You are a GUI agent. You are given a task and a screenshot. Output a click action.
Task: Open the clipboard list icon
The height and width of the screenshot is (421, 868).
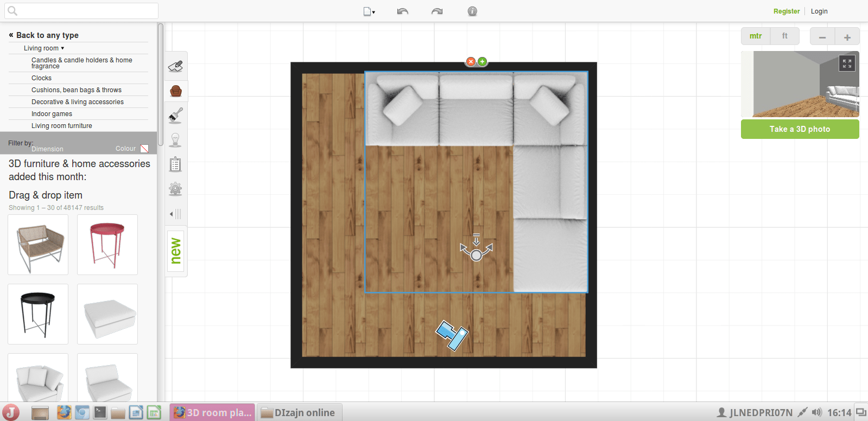[x=175, y=164]
